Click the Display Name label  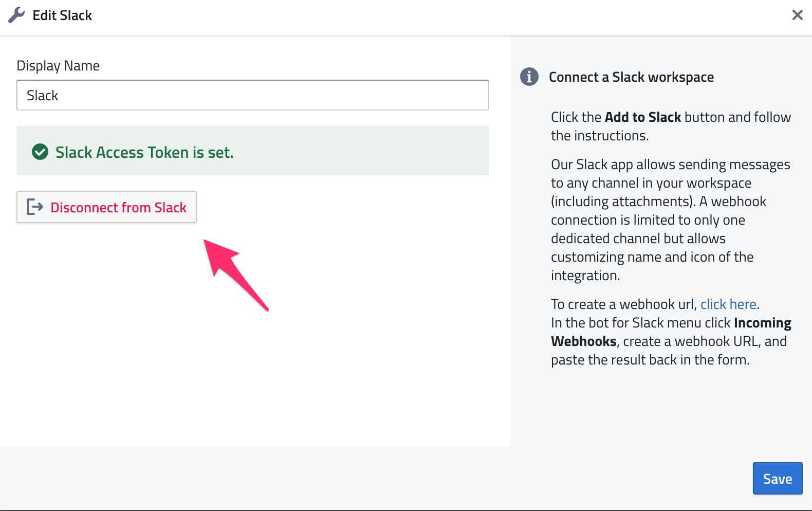pos(58,66)
